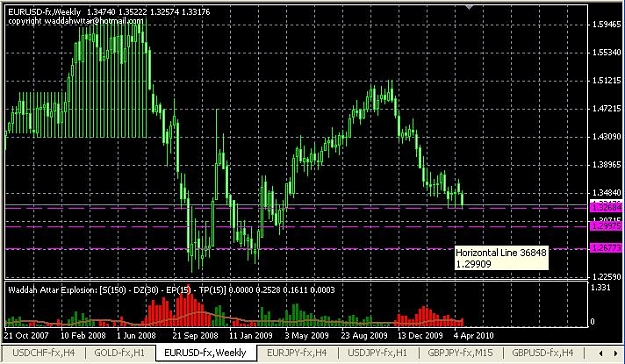This screenshot has width=625, height=364.
Task: Click the magenta 1.32684 price label
Action: [x=607, y=208]
